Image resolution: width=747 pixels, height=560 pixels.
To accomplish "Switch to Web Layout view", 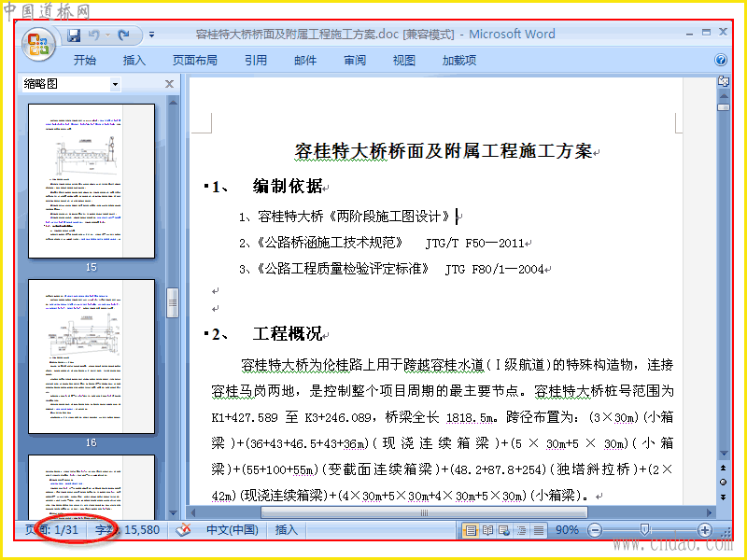I will (504, 530).
